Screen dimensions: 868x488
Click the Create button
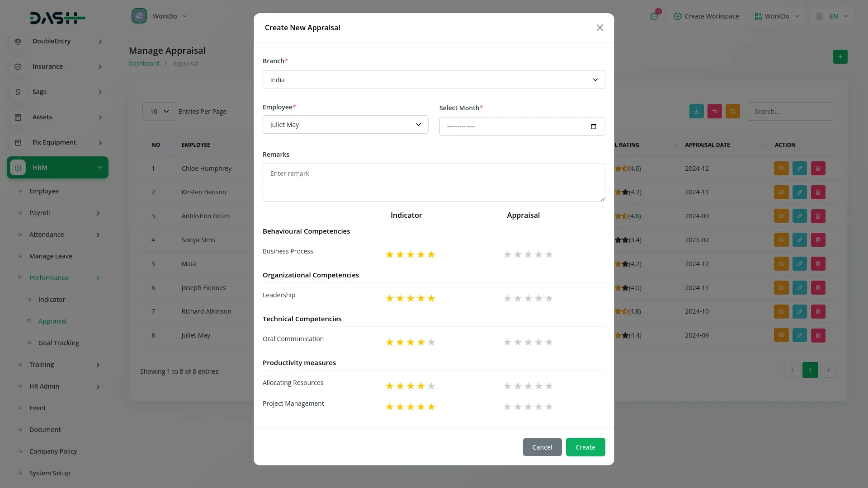pos(585,447)
